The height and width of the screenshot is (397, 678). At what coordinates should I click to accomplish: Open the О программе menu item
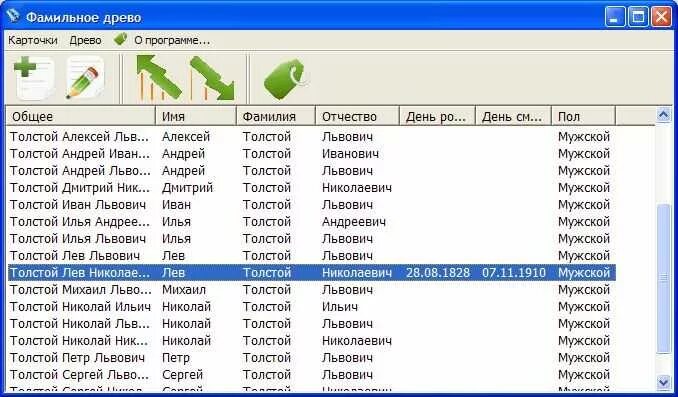(x=172, y=40)
